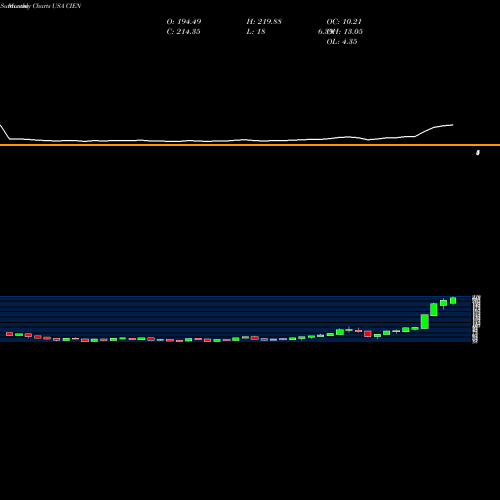Click the orange horizontal line
The height and width of the screenshot is (500, 500).
point(250,145)
